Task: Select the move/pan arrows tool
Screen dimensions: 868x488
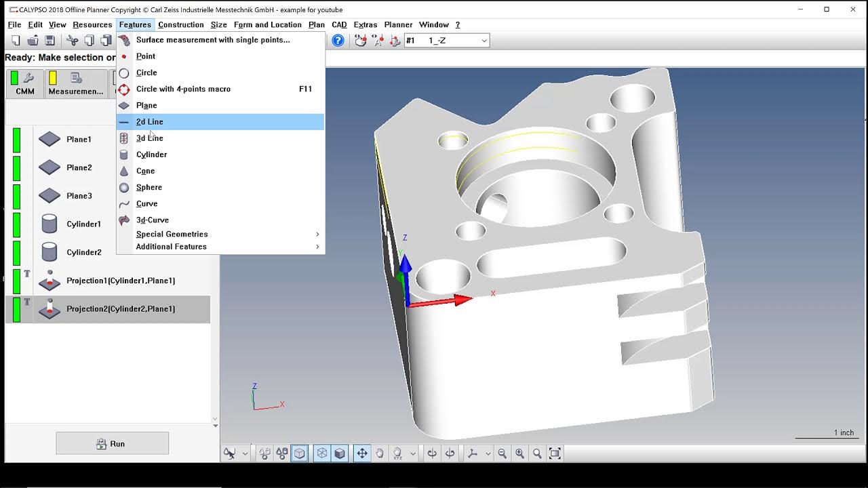Action: [362, 453]
